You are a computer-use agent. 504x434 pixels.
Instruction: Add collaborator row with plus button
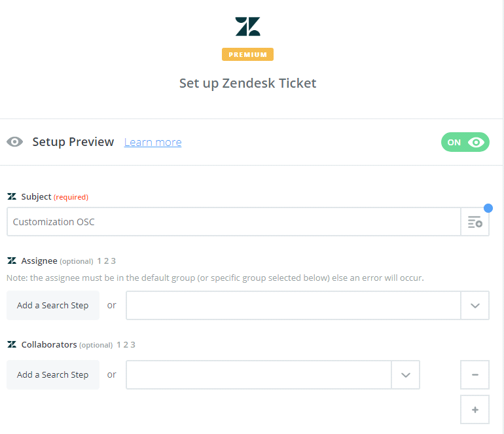(x=475, y=410)
